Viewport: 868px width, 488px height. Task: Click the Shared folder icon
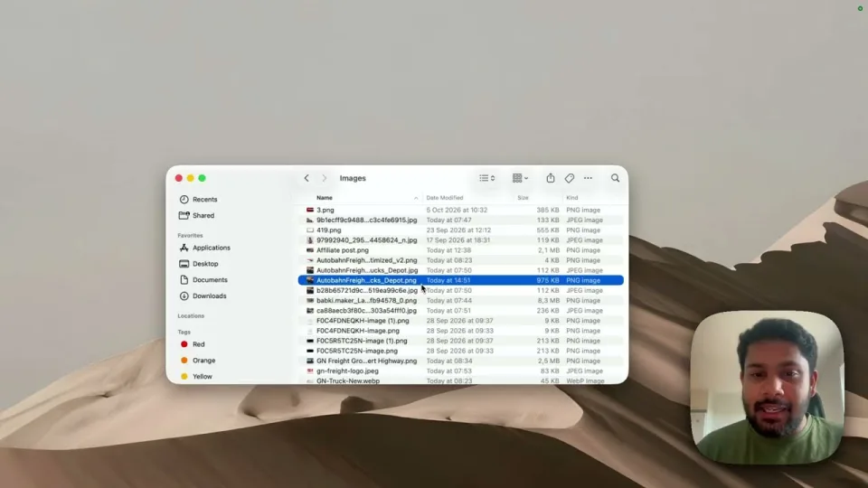click(184, 215)
